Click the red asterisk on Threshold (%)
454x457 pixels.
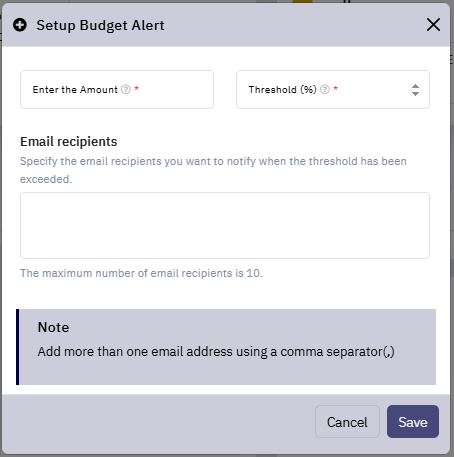pyautogui.click(x=336, y=89)
